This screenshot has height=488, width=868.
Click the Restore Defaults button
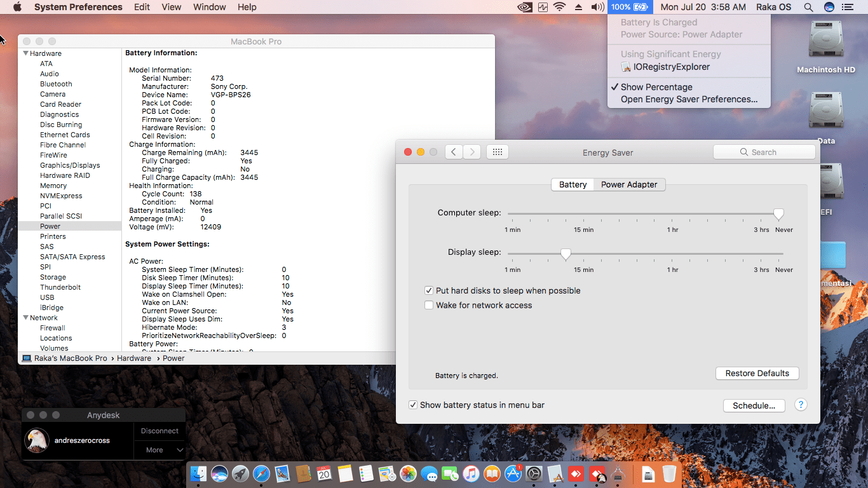click(757, 373)
